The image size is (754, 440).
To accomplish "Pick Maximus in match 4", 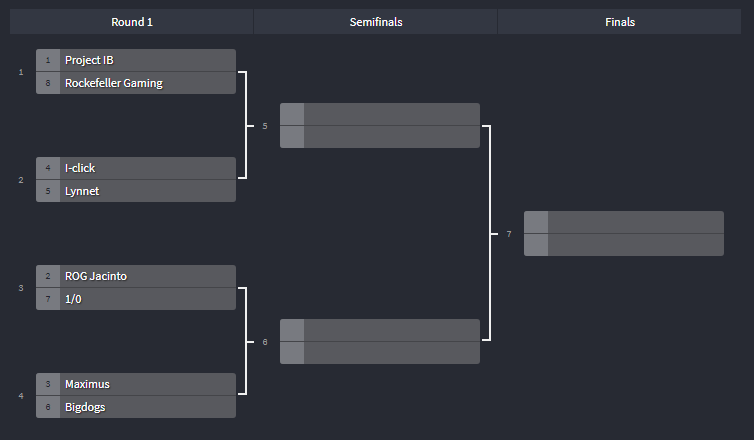I will [x=147, y=384].
